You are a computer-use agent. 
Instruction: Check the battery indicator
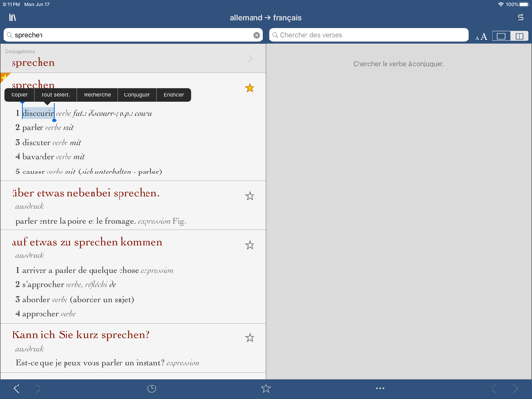[x=524, y=4]
